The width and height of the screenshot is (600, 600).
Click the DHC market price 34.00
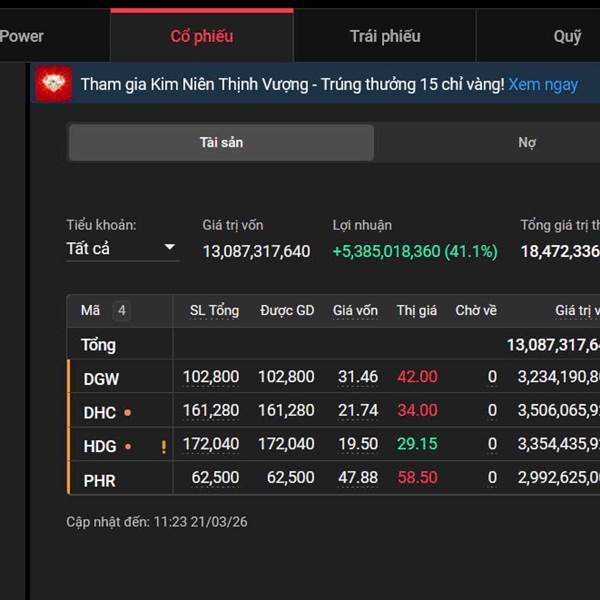coord(417,411)
